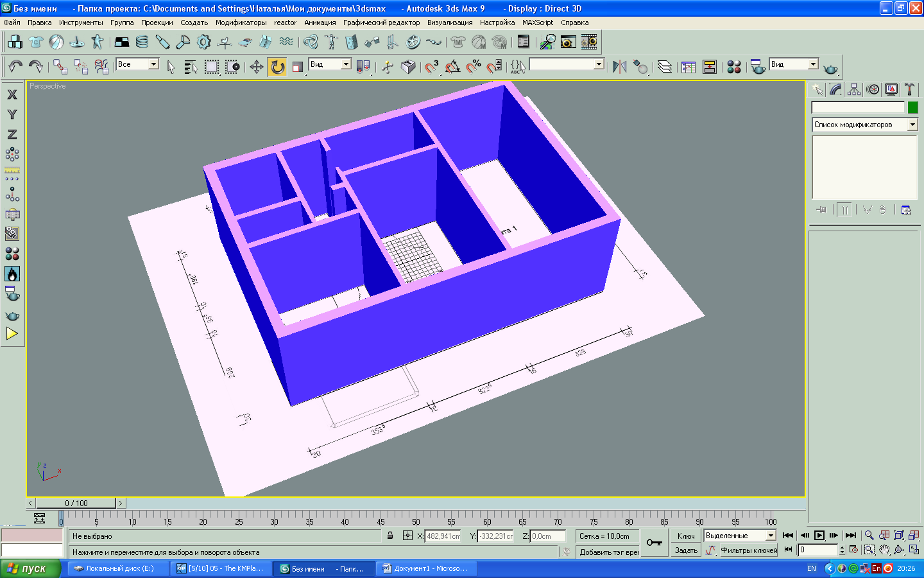This screenshot has height=578, width=924.
Task: Activate Select and Rotate tool
Action: coord(277,66)
